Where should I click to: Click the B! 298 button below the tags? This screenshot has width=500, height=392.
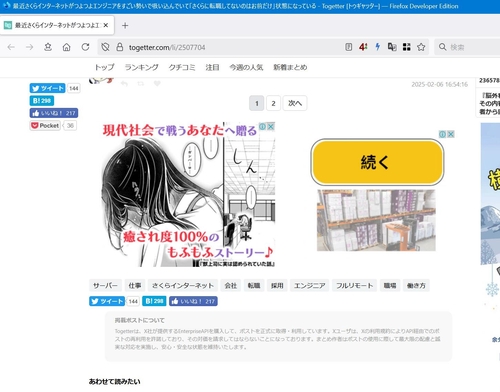(154, 301)
